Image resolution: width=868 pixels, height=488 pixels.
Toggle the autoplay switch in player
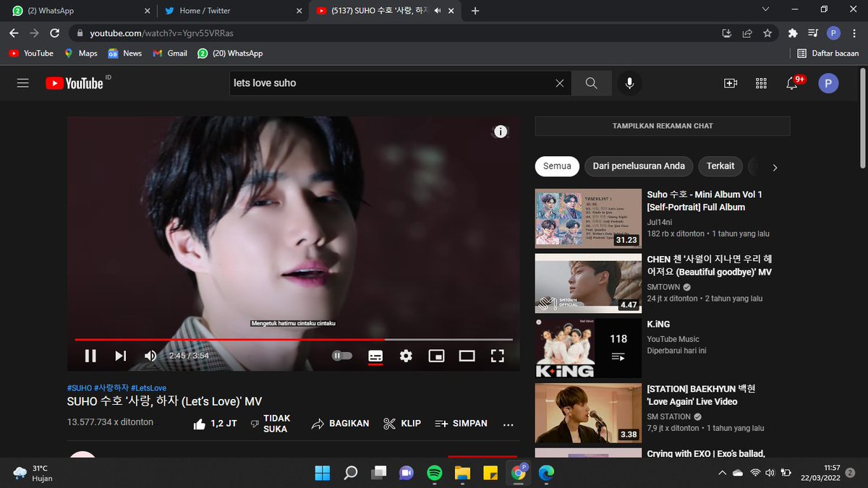342,356
